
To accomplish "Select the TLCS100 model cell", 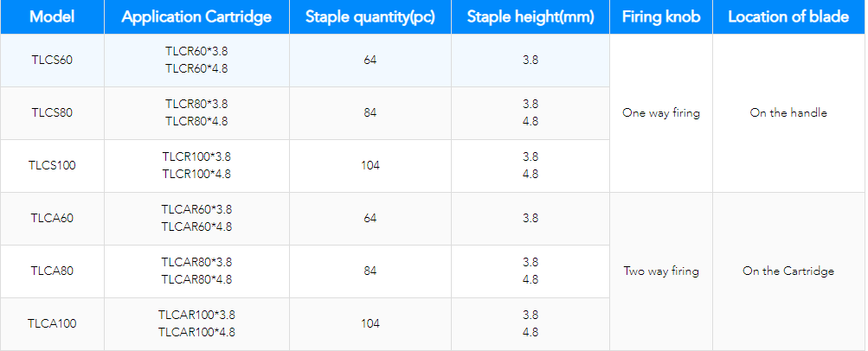I will [x=52, y=165].
